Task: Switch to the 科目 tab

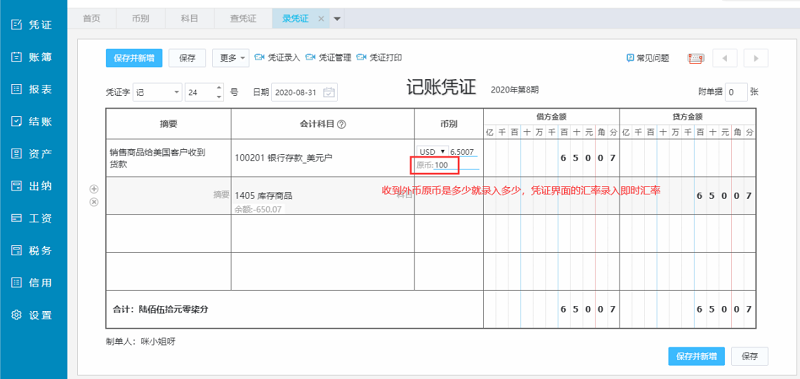Action: coord(189,19)
